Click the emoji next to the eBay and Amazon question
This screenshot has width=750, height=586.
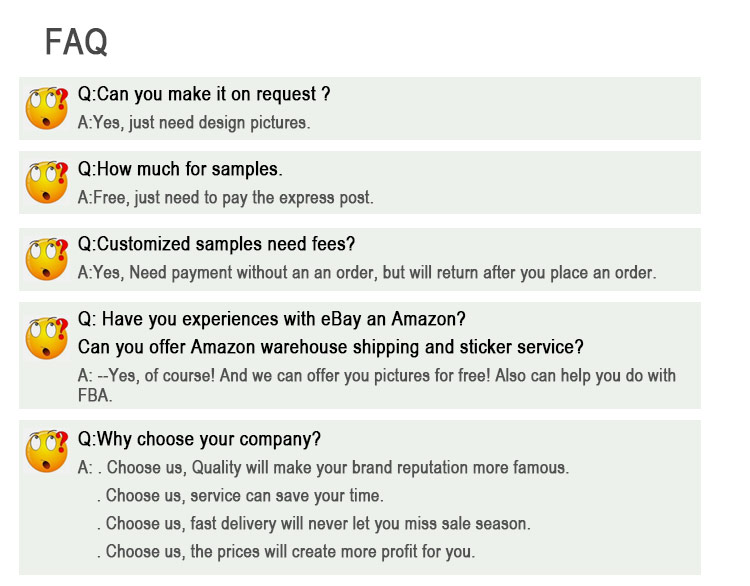point(46,338)
